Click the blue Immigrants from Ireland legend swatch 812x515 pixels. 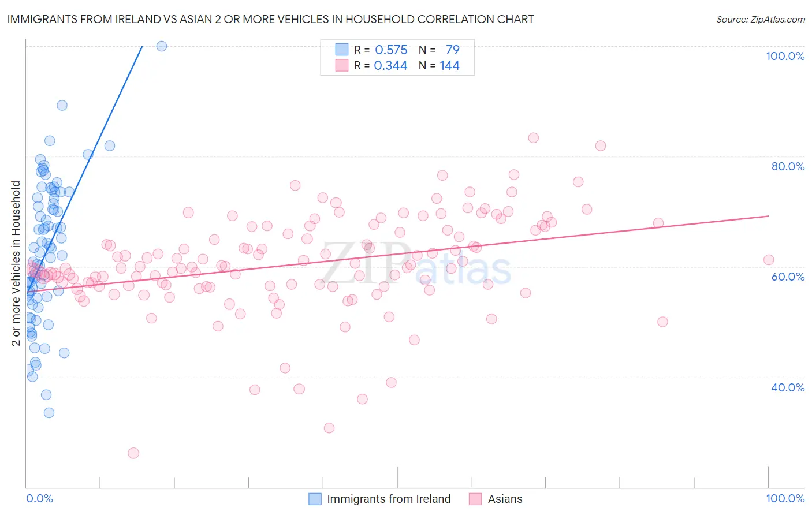coord(315,499)
